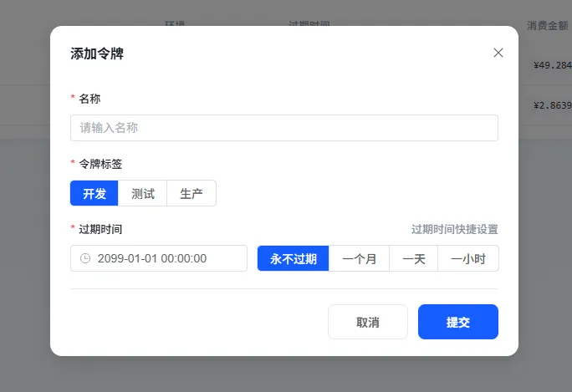This screenshot has width=572, height=392.
Task: Focus the 请输入名称 name input field
Action: pyautogui.click(x=284, y=128)
